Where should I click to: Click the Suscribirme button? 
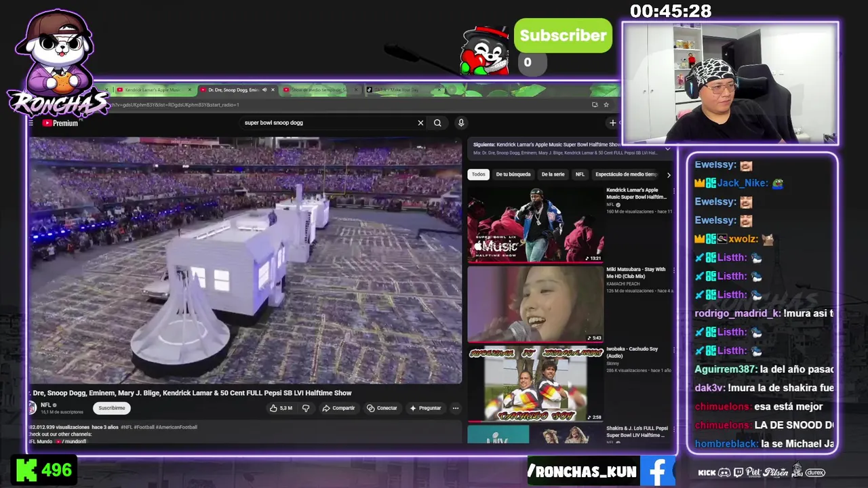click(111, 408)
